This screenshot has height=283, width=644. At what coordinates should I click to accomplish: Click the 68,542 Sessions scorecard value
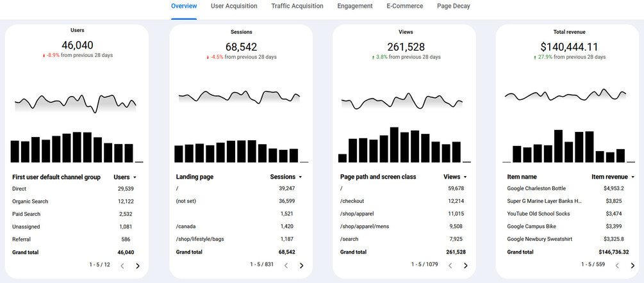click(241, 47)
